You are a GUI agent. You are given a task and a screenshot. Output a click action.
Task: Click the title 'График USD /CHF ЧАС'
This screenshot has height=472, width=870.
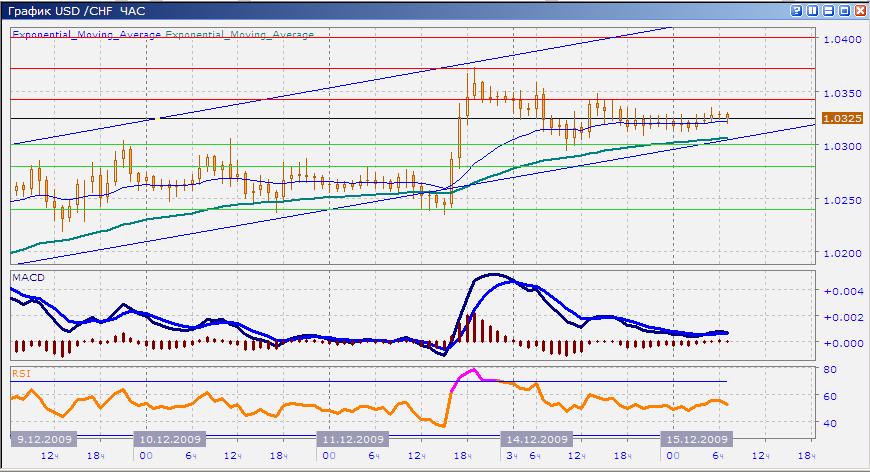pos(77,11)
